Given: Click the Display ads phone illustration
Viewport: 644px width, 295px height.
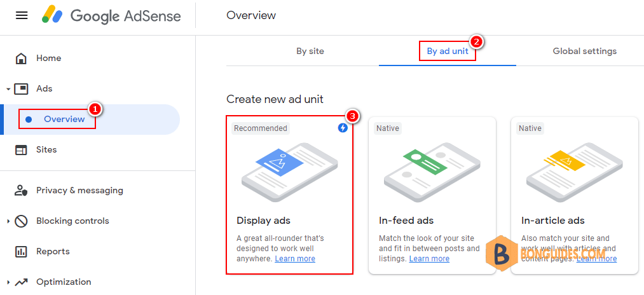Looking at the screenshot, I should tap(289, 172).
